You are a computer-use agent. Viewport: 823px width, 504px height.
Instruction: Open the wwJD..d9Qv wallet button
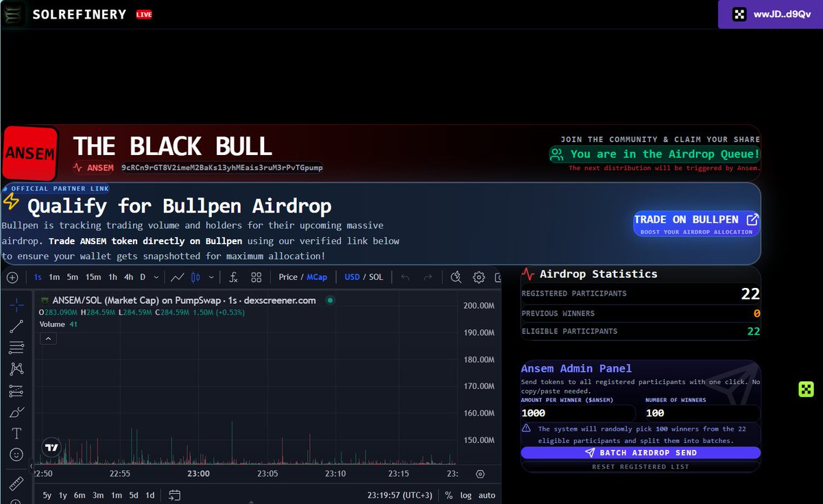click(x=770, y=14)
